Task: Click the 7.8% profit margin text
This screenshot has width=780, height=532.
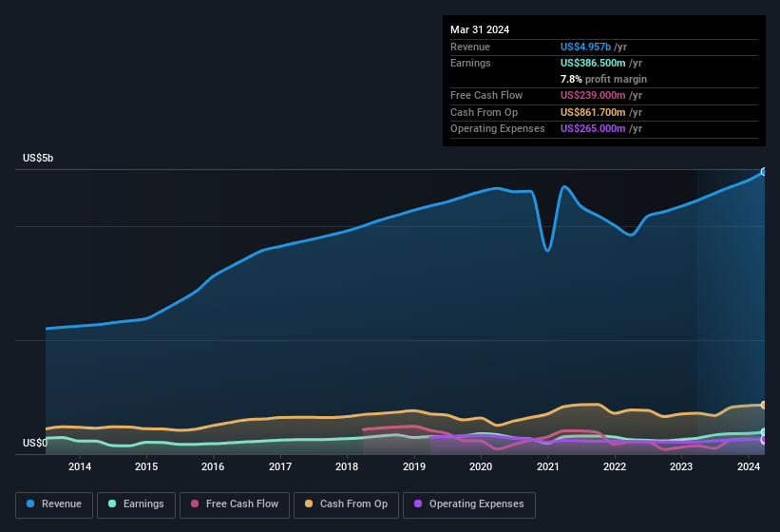Action: coord(603,79)
